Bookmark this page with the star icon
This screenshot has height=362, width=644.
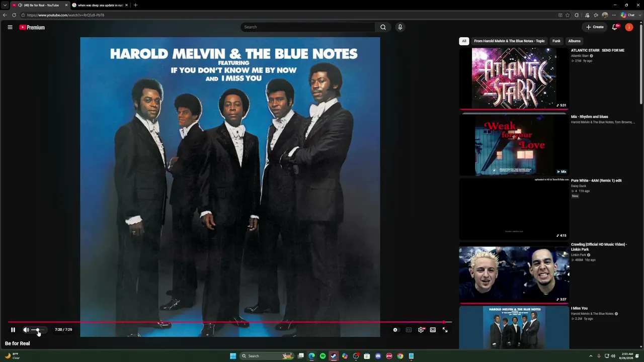click(x=568, y=15)
